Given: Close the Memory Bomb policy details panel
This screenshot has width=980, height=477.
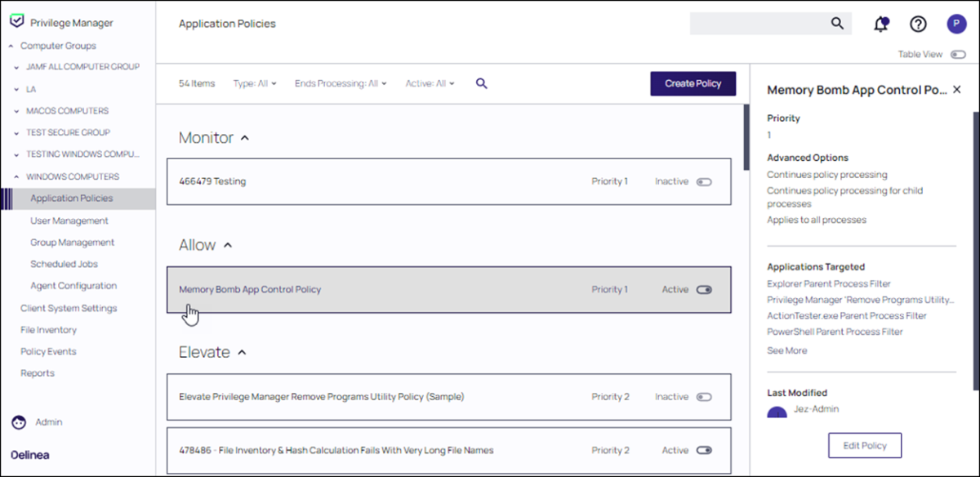Looking at the screenshot, I should pos(957,90).
